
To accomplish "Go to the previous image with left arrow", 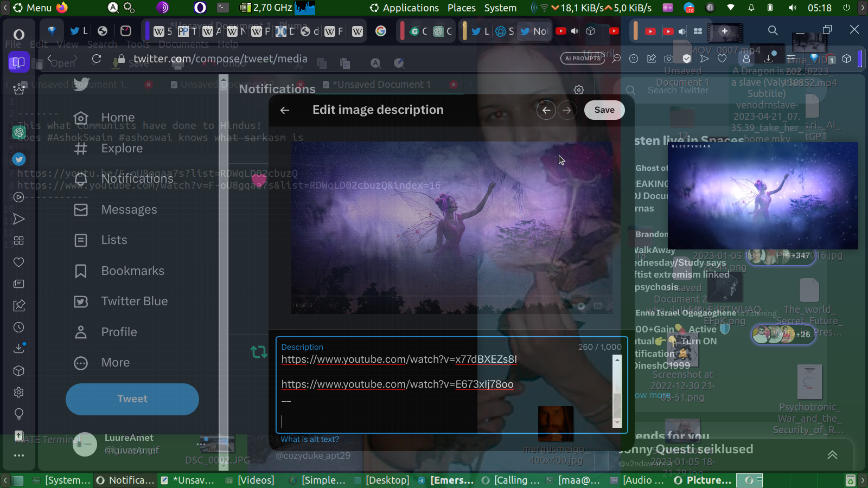I will click(x=546, y=110).
